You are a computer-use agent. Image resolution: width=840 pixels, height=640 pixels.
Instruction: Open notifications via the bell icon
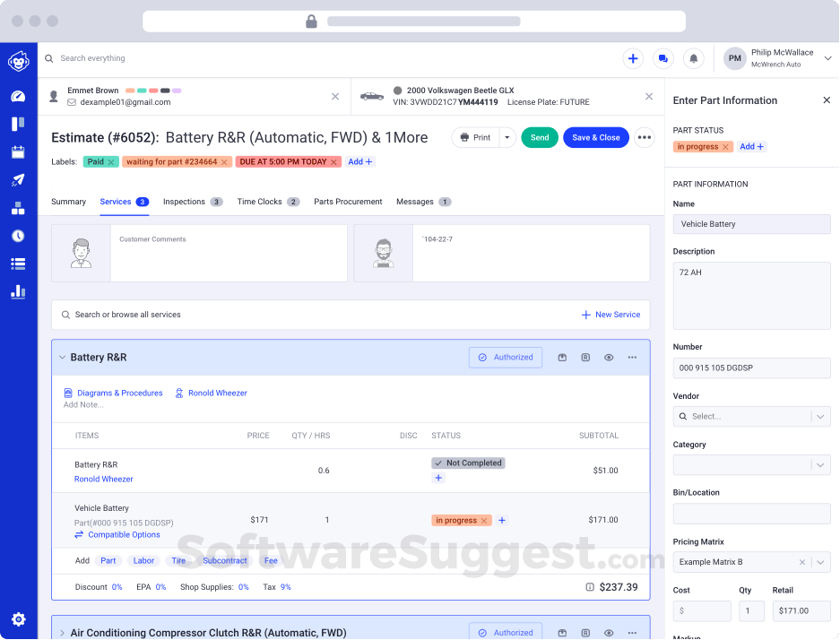pyautogui.click(x=693, y=57)
